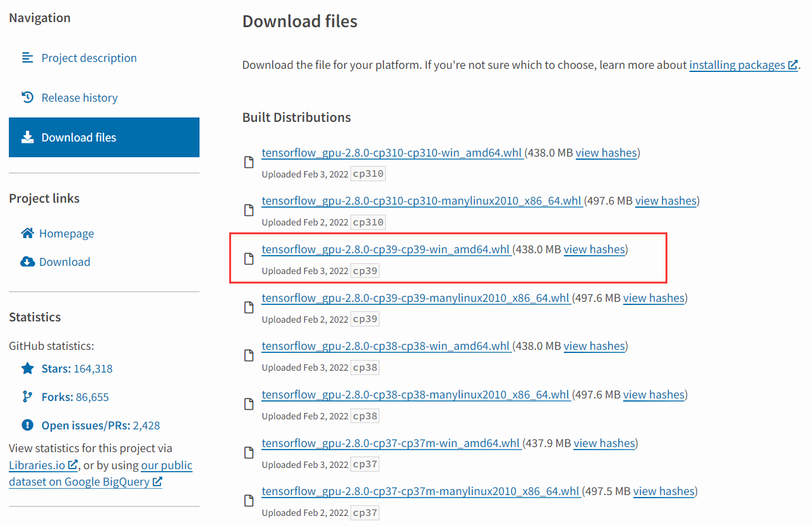Click the file icon beside cp310 win_amd64 wheel
The width and height of the screenshot is (812, 526).
[249, 162]
